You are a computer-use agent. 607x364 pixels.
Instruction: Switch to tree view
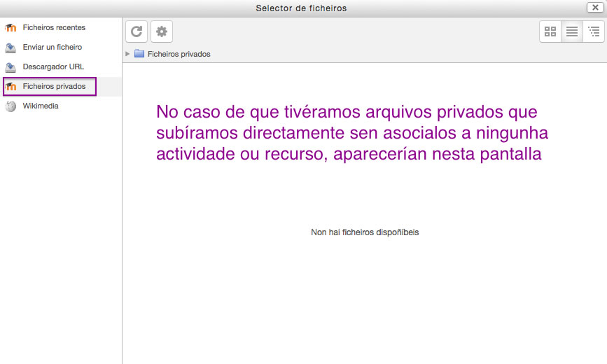click(x=594, y=31)
